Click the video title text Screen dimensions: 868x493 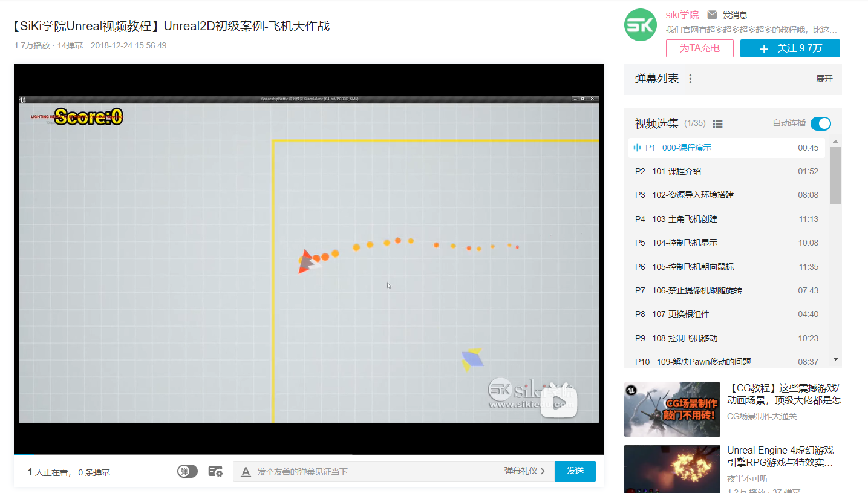point(171,27)
